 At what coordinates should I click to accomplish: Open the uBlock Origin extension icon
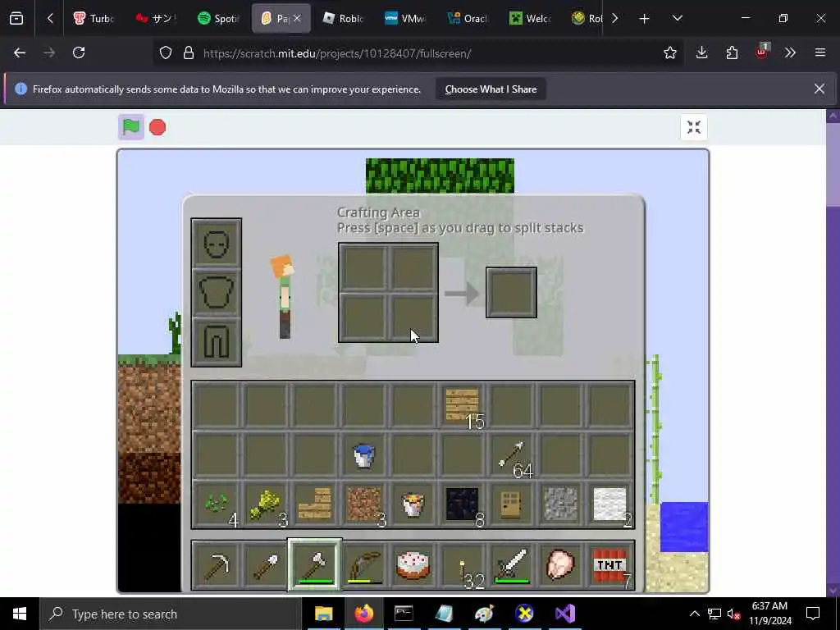[x=761, y=52]
